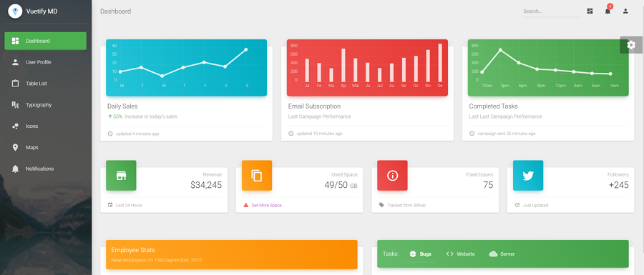Click inside the Search field
The width and height of the screenshot is (644, 275).
[552, 11]
